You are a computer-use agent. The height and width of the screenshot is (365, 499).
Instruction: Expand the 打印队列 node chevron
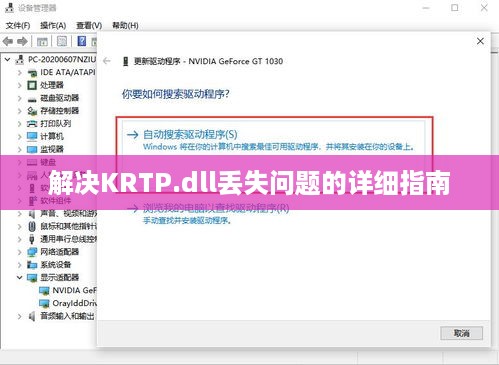20,124
